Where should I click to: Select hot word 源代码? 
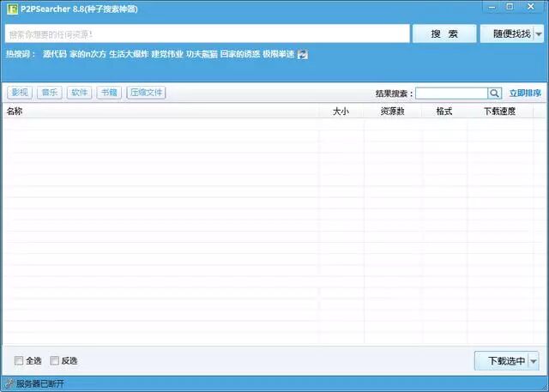point(55,54)
